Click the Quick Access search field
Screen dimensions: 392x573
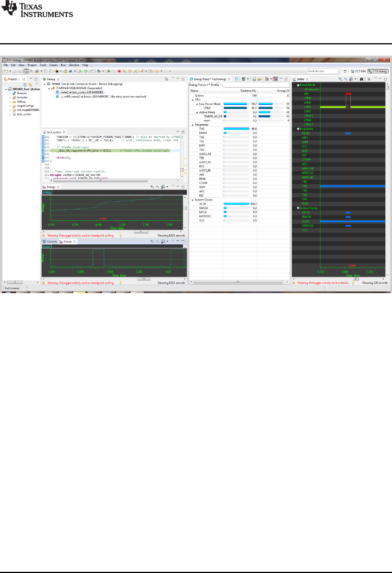click(322, 71)
